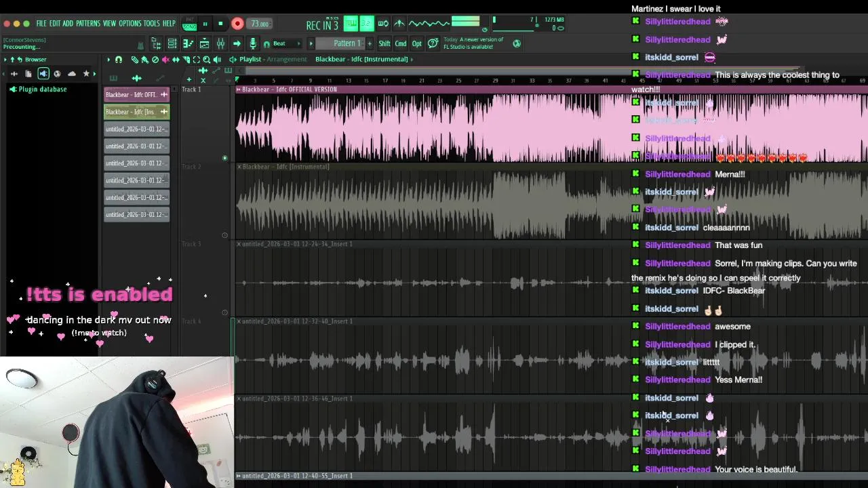
Task: Select Blackbear - Idfc [Ins... clip in picker
Action: coord(137,112)
